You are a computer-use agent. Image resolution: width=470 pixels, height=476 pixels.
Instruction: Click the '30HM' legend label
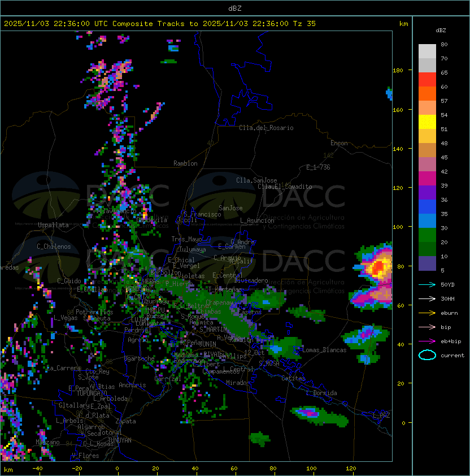[x=447, y=299]
